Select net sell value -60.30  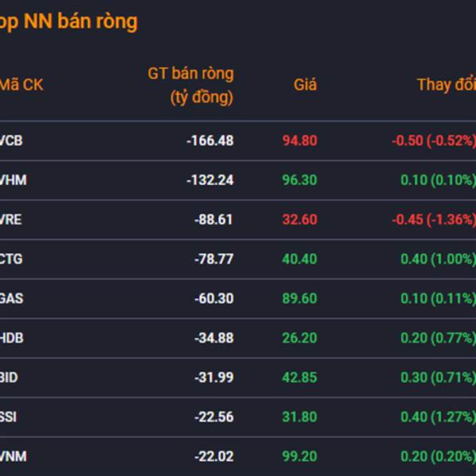[x=214, y=298]
